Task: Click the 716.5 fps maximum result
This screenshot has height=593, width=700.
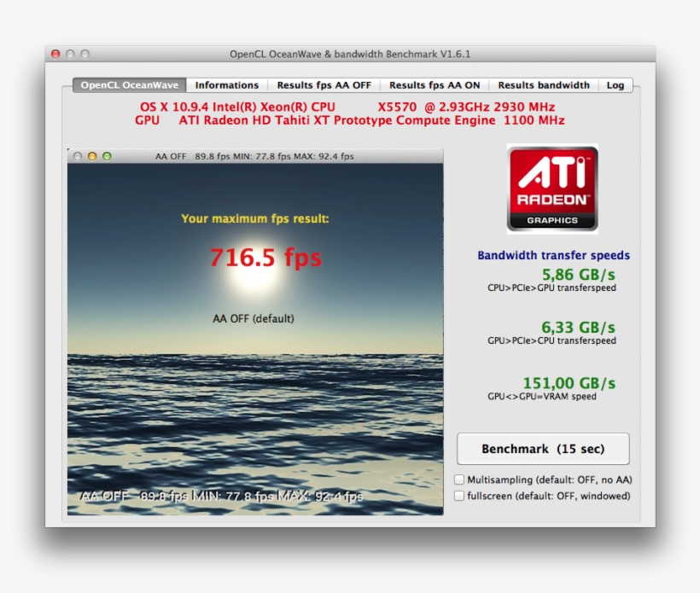Action: tap(268, 259)
